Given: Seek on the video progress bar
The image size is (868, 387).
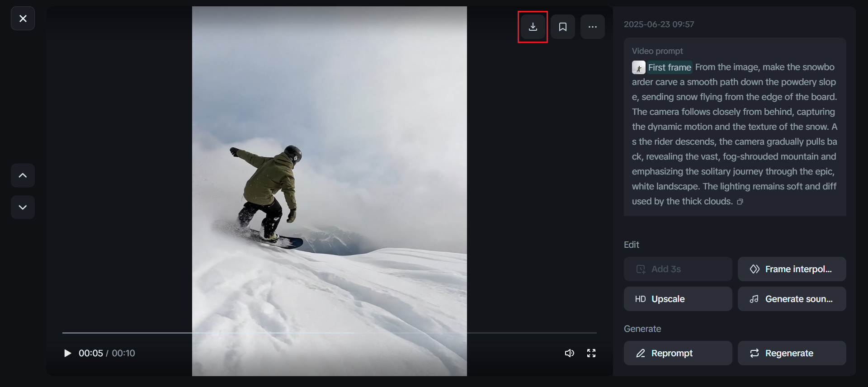Looking at the screenshot, I should click(x=330, y=333).
